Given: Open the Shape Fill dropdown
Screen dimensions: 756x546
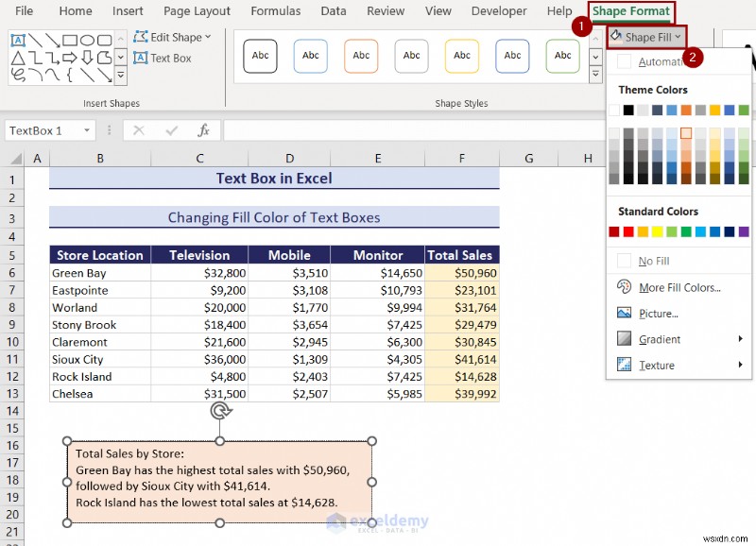Looking at the screenshot, I should (x=645, y=37).
